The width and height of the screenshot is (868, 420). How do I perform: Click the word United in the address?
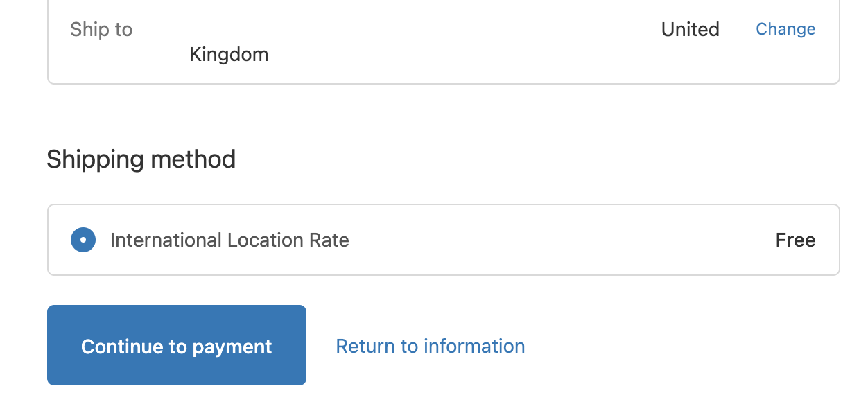point(691,30)
